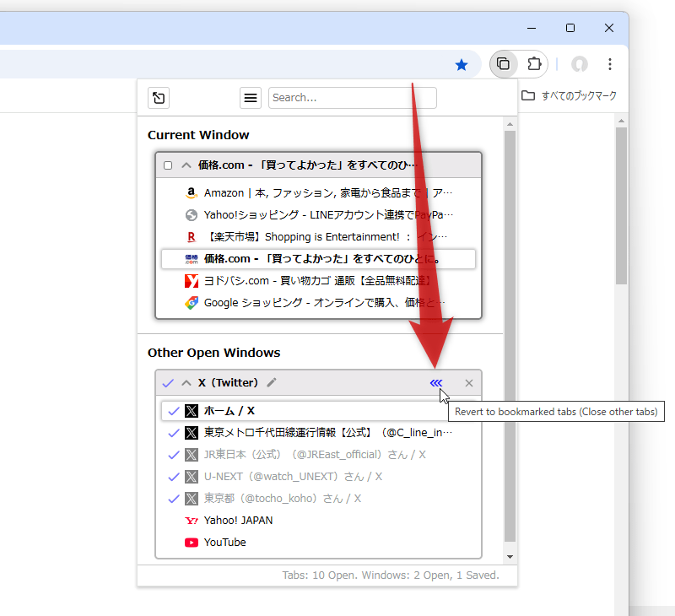Open the profile avatar icon

pos(580,65)
